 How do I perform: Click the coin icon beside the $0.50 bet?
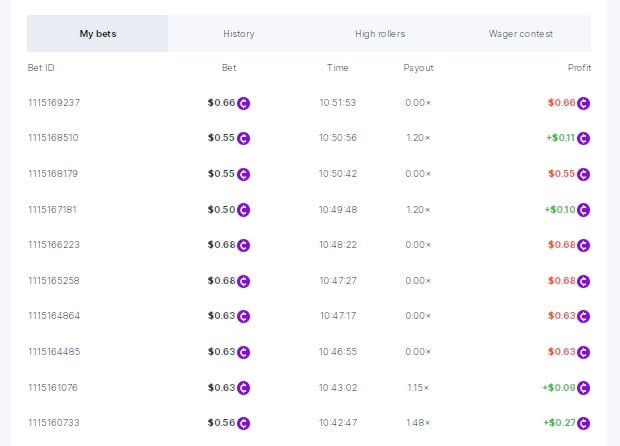click(x=243, y=210)
